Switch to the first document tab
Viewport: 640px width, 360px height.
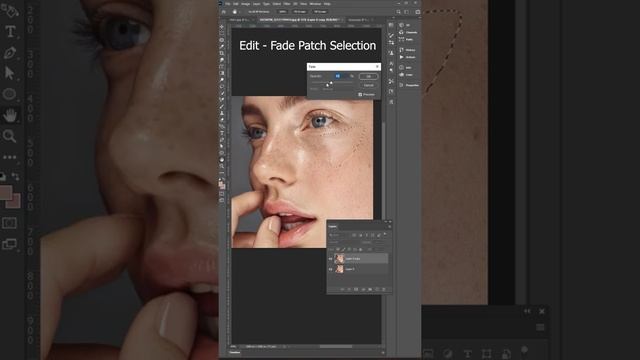[240, 20]
